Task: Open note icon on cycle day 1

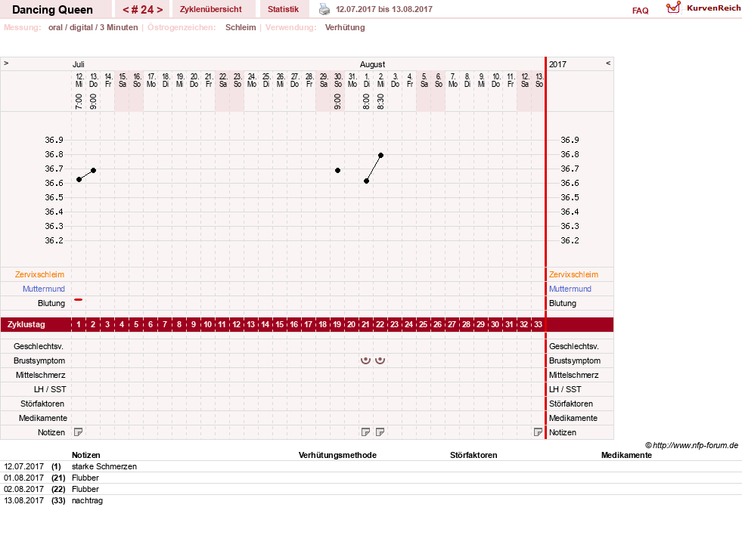Action: [x=79, y=432]
